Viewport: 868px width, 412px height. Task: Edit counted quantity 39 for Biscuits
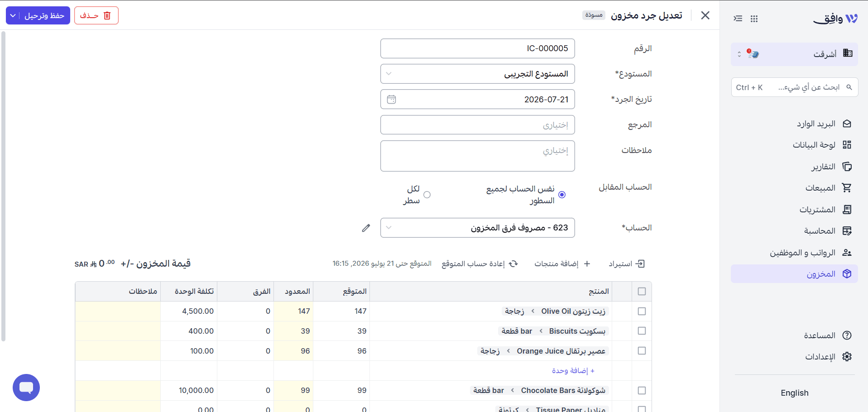point(293,331)
